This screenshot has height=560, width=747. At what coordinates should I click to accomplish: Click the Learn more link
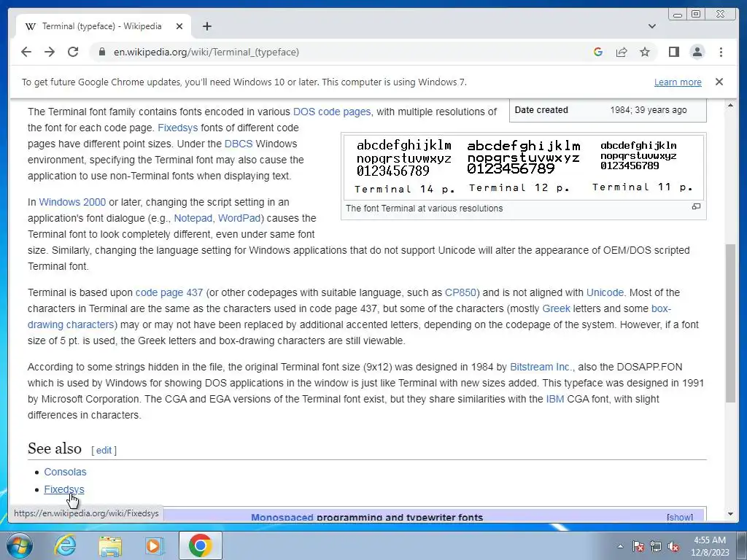(678, 82)
